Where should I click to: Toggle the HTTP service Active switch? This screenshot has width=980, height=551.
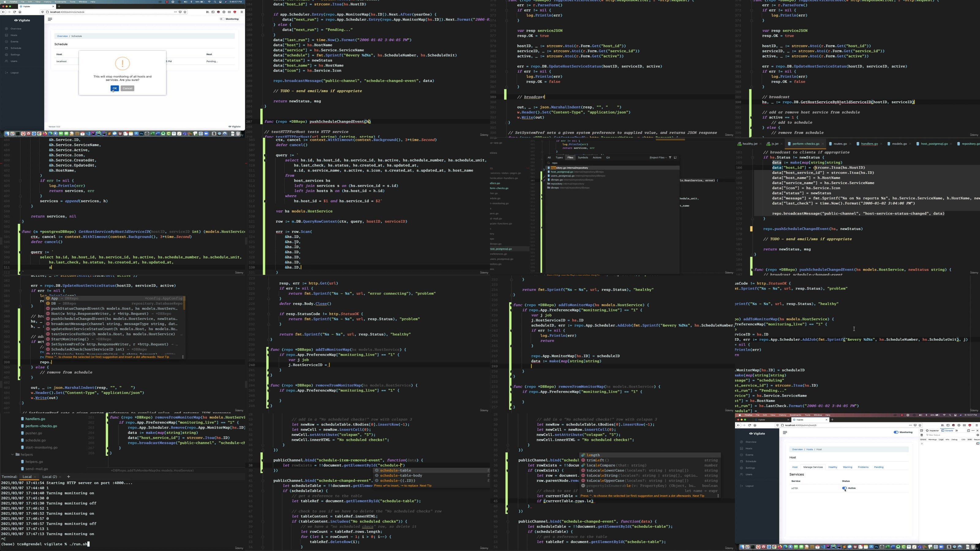point(844,488)
